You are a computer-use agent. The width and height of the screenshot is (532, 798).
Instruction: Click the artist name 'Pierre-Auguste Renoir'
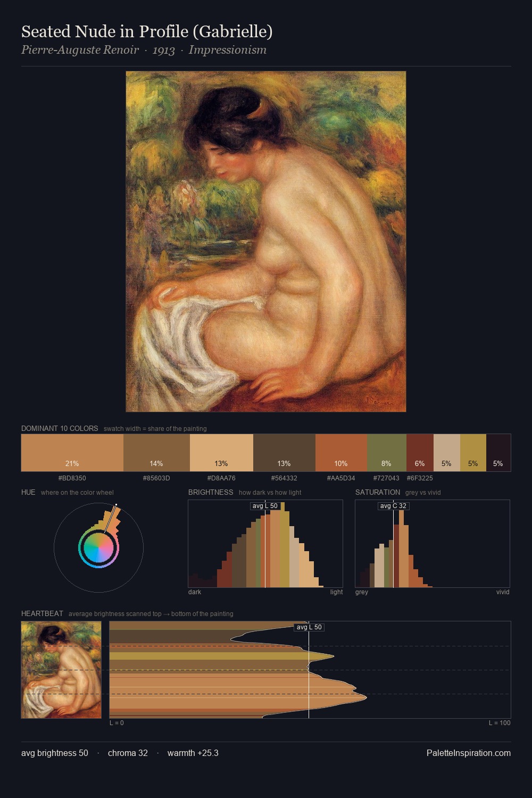(x=80, y=50)
